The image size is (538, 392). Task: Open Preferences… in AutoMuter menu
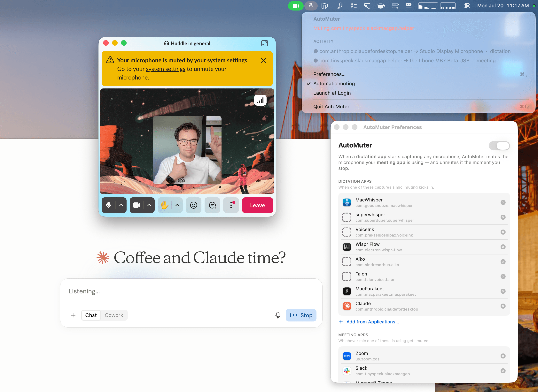418,74
